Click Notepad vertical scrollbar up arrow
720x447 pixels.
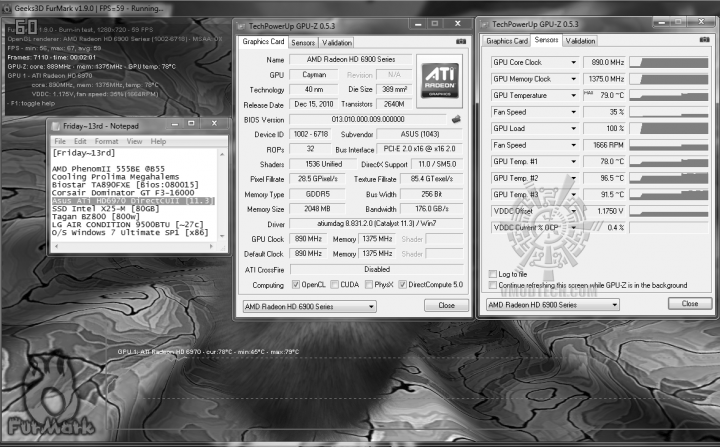(222, 154)
